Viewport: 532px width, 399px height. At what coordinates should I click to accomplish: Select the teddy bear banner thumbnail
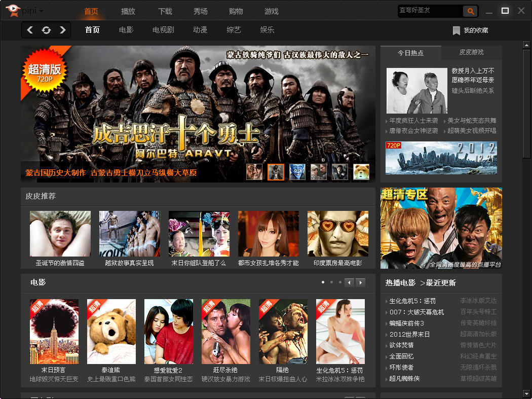click(361, 172)
